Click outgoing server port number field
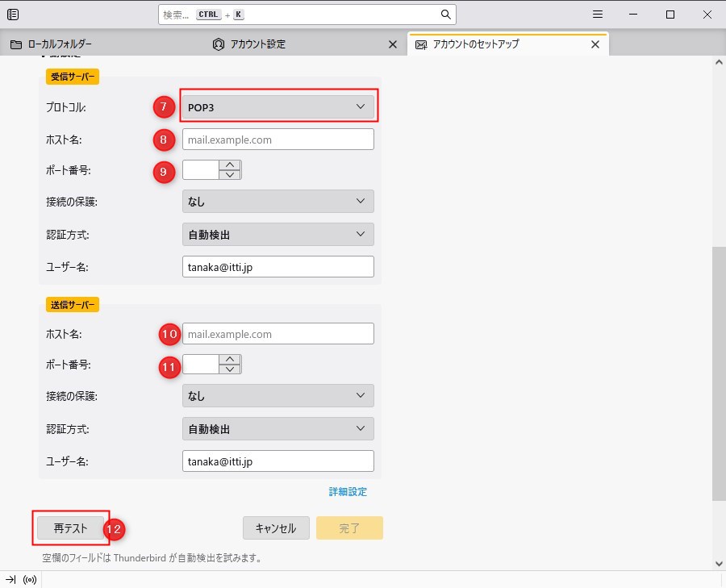This screenshot has height=588, width=726. pos(201,365)
